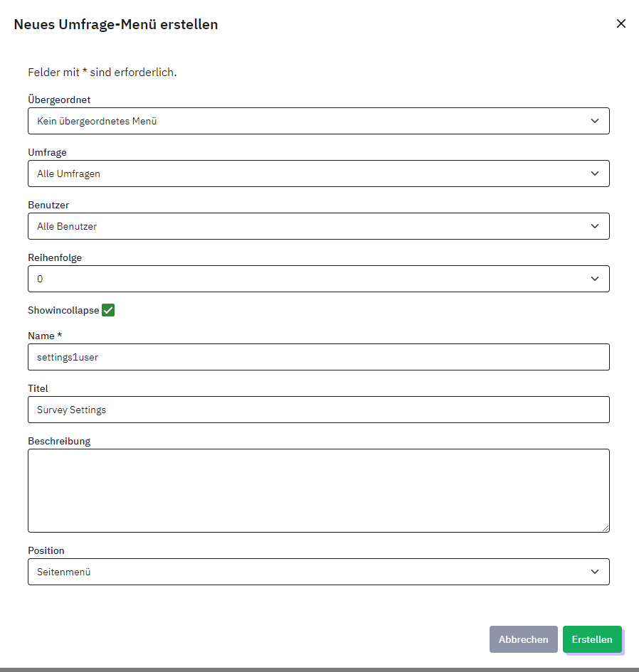The height and width of the screenshot is (672, 639).
Task: Click into the Titel input field
Action: click(x=318, y=410)
